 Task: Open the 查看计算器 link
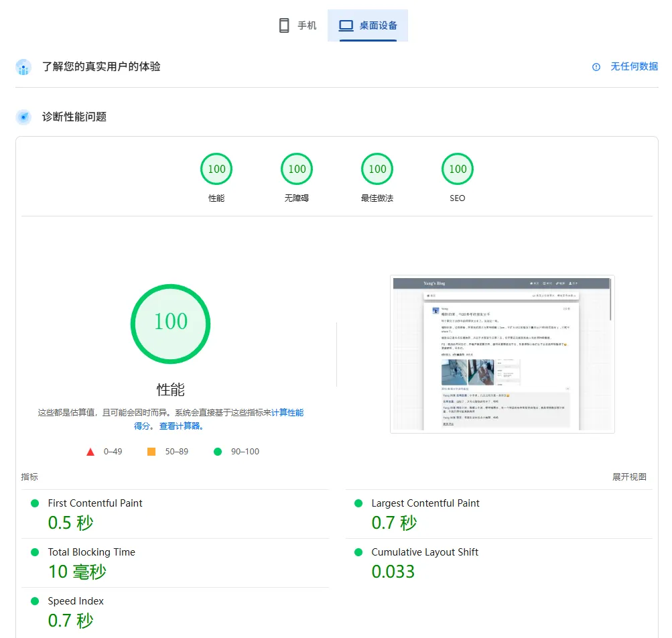pyautogui.click(x=181, y=426)
